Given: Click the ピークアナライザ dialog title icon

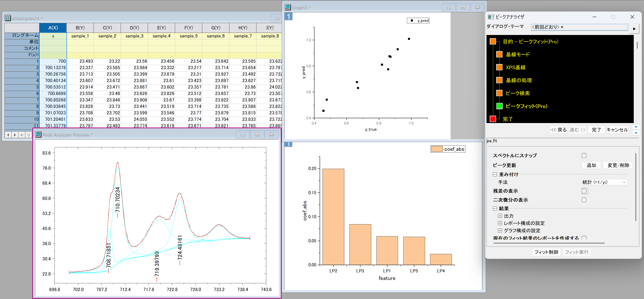Looking at the screenshot, I should point(490,17).
